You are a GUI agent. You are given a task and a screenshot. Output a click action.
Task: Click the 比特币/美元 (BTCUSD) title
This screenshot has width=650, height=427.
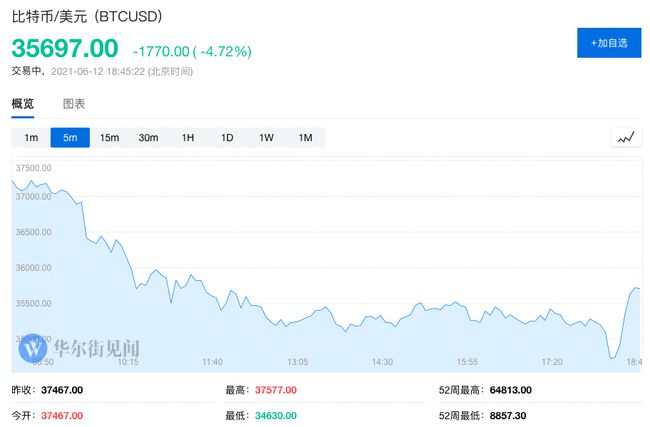click(x=86, y=17)
